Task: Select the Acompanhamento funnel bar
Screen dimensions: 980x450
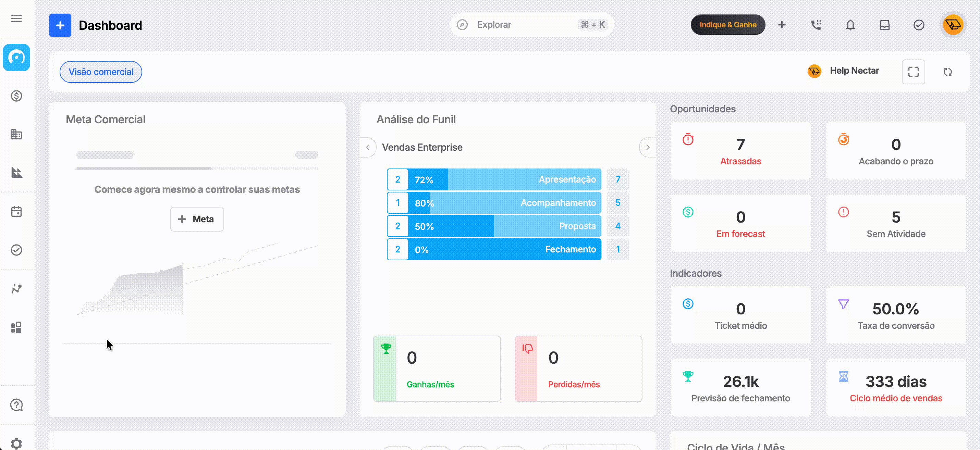Action: 494,203
